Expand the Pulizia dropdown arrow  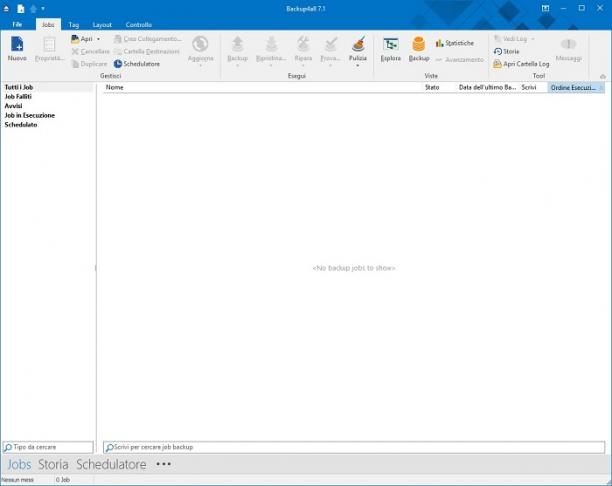[x=358, y=66]
